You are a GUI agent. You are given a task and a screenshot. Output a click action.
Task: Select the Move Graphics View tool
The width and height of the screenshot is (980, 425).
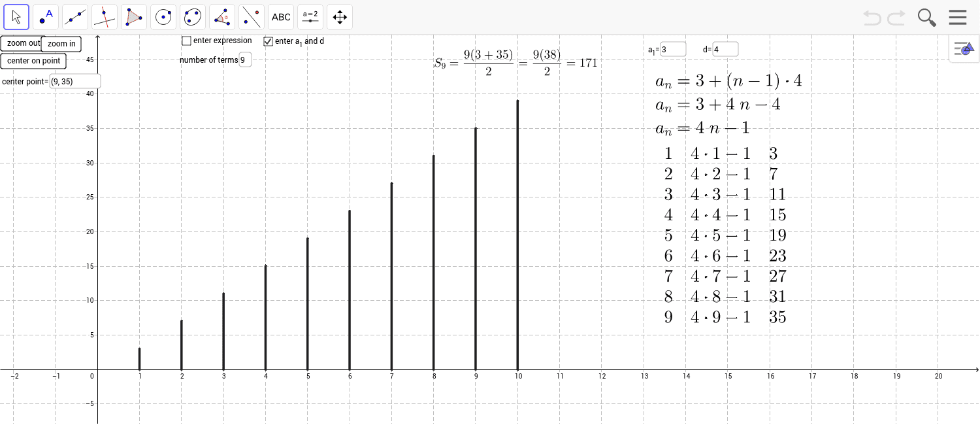coord(340,17)
